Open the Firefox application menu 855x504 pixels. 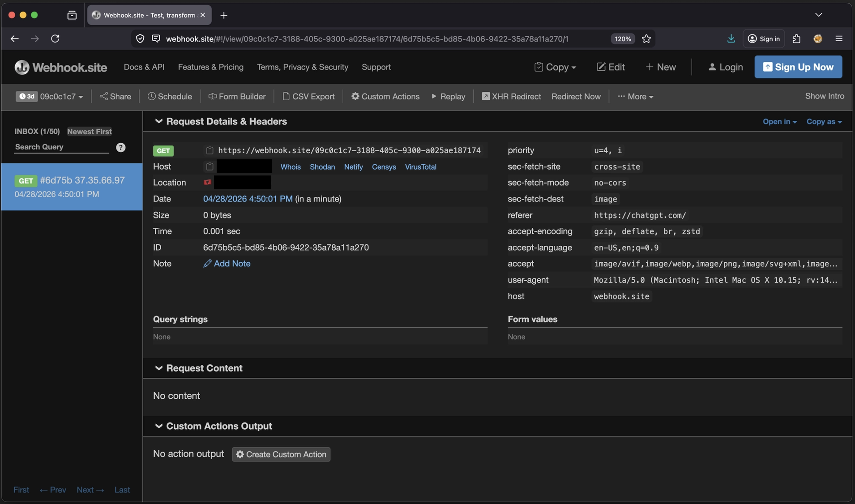pos(839,38)
